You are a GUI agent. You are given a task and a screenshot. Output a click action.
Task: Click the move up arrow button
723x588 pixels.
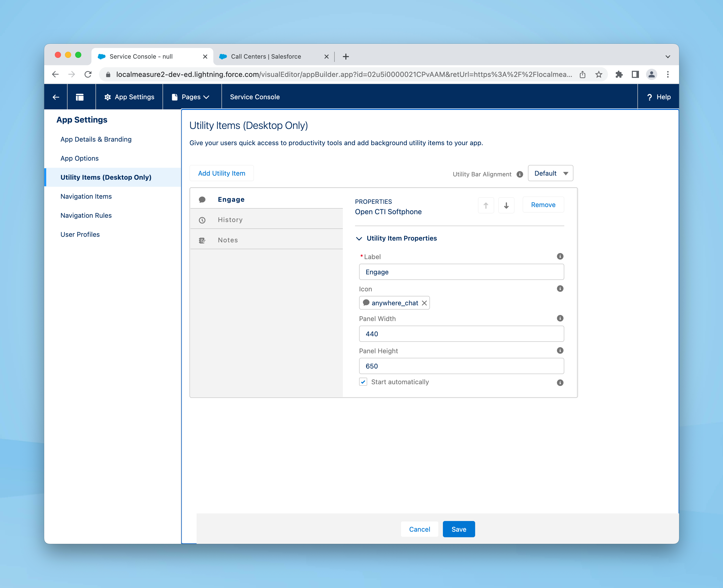[486, 205]
